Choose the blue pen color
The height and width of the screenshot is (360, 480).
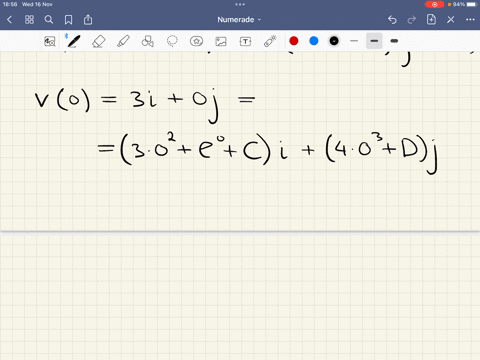pos(314,41)
